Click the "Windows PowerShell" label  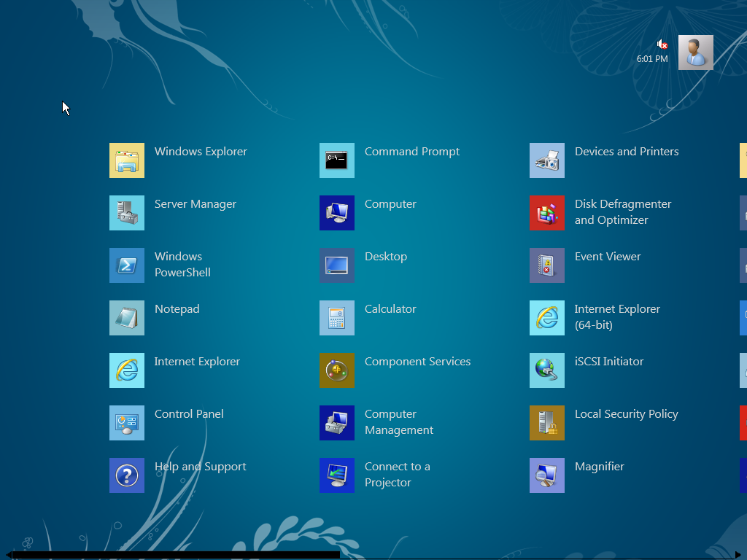tap(182, 264)
